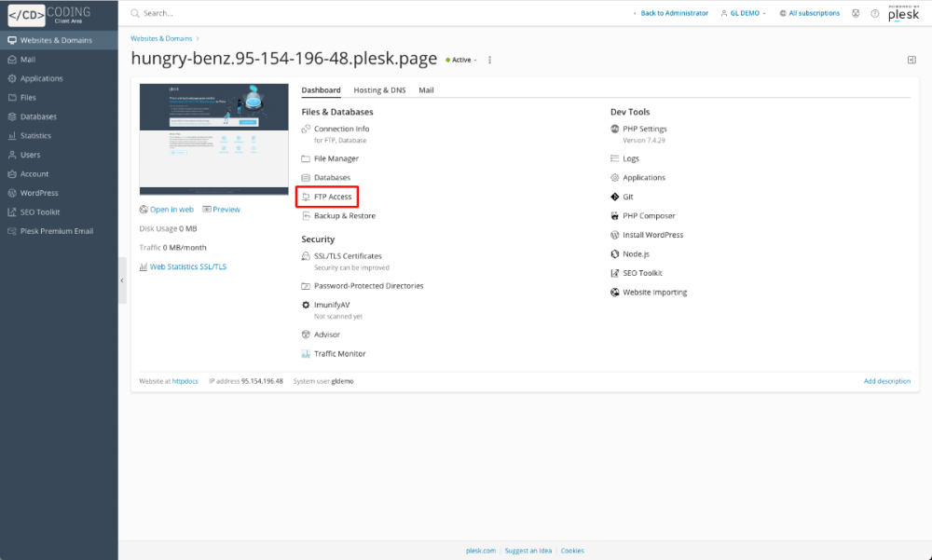Viewport: 932px width, 560px height.
Task: Click the Node.js icon
Action: [x=615, y=253]
